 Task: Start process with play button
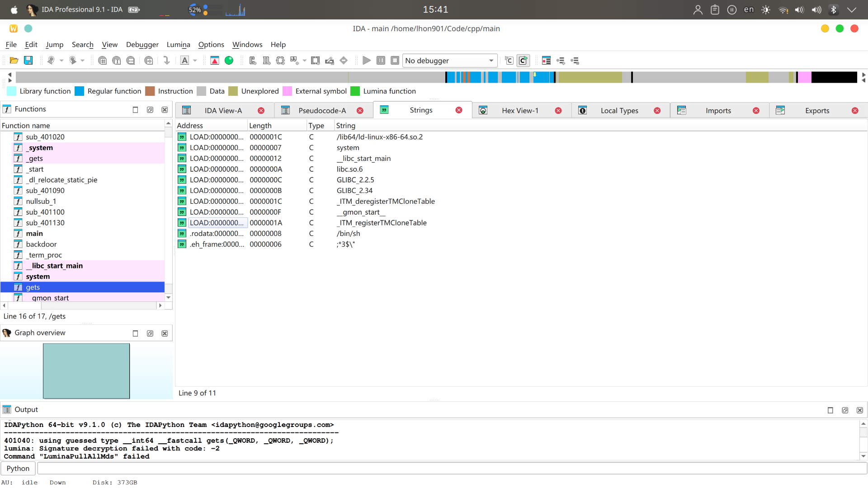pyautogui.click(x=367, y=61)
